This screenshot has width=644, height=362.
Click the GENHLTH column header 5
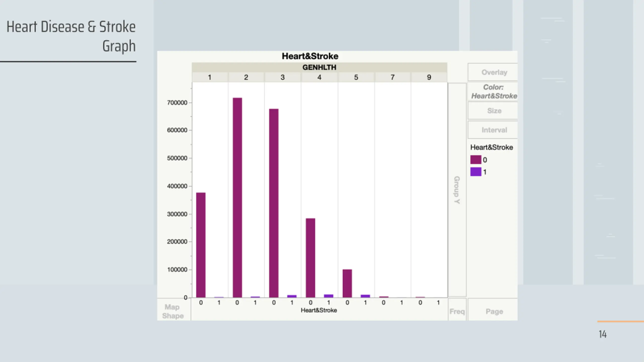(356, 77)
